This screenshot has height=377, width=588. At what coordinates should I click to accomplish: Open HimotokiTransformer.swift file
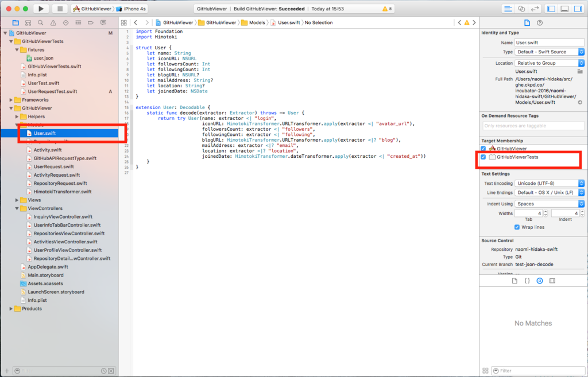[63, 192]
